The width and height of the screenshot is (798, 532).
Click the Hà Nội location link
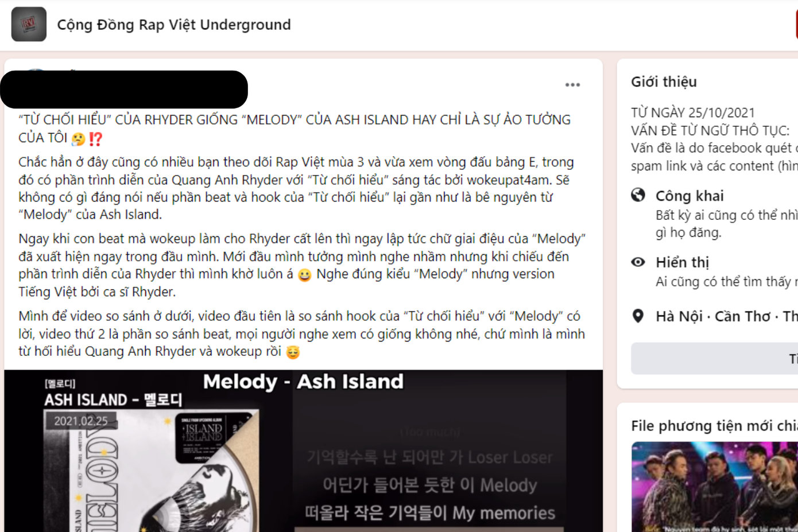point(679,316)
